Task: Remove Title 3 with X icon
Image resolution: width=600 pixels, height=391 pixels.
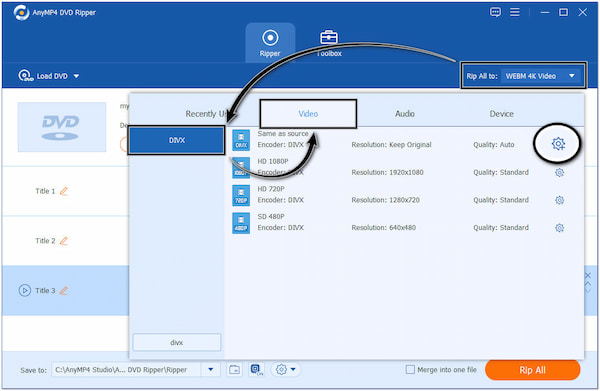Action: pos(588,275)
